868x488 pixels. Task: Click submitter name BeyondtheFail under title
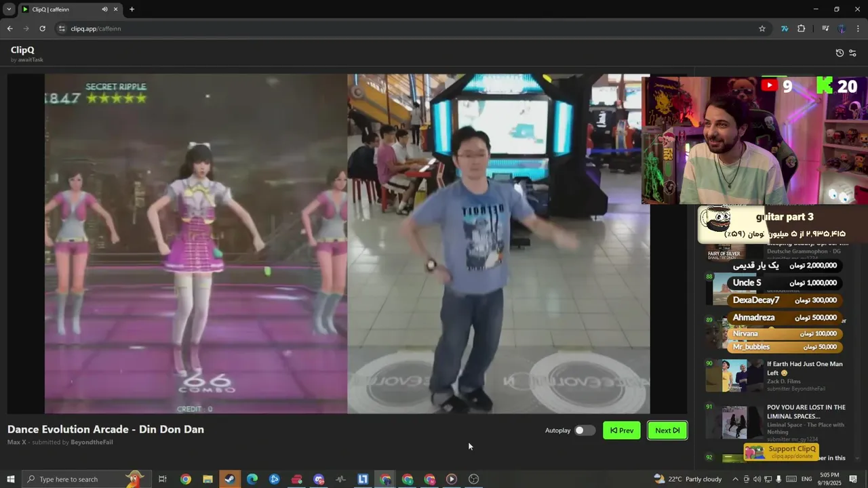point(92,442)
